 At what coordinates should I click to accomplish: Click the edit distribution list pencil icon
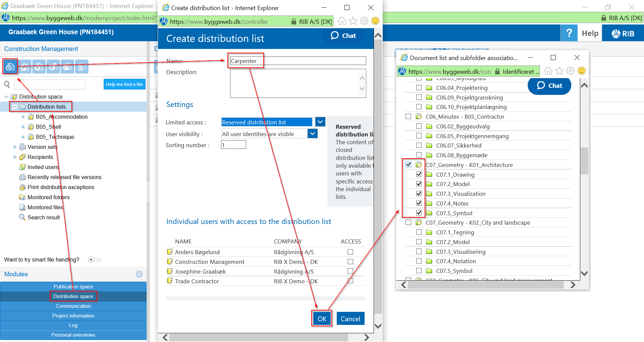coord(25,67)
